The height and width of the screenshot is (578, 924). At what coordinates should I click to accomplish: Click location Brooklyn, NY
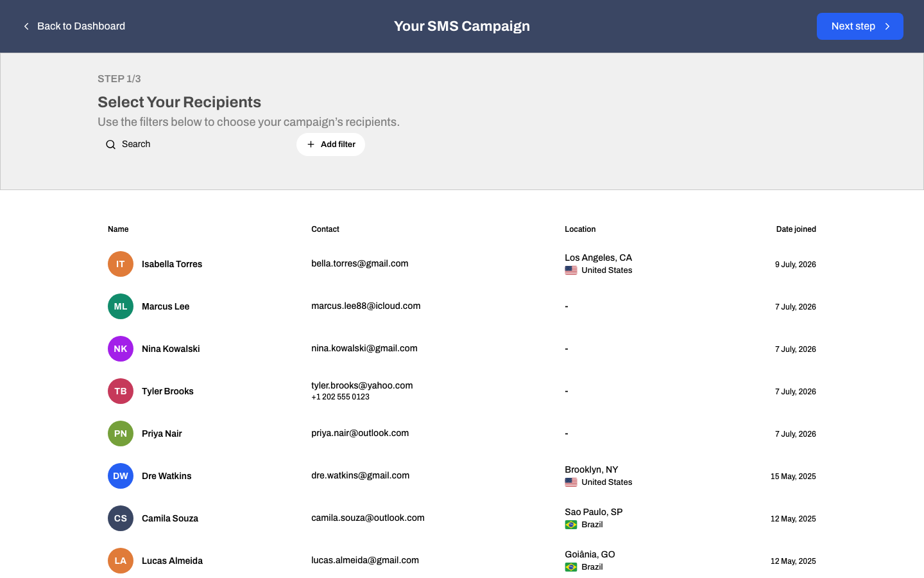(592, 469)
